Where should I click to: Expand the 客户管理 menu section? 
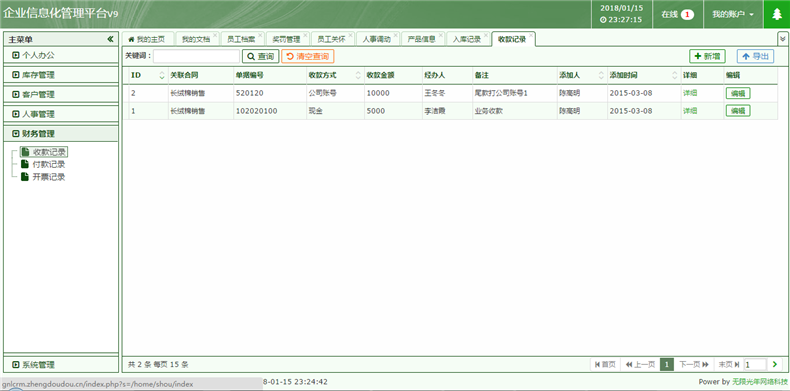61,94
